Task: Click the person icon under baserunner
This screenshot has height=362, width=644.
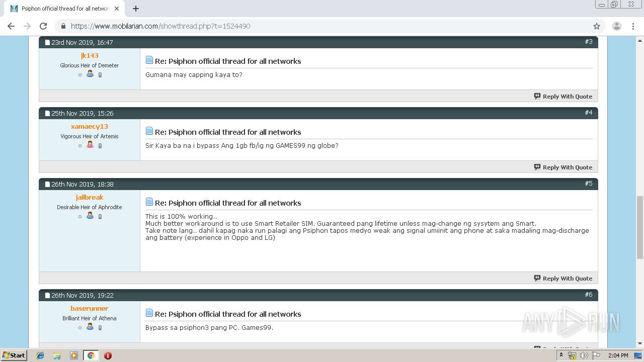Action: pyautogui.click(x=90, y=327)
